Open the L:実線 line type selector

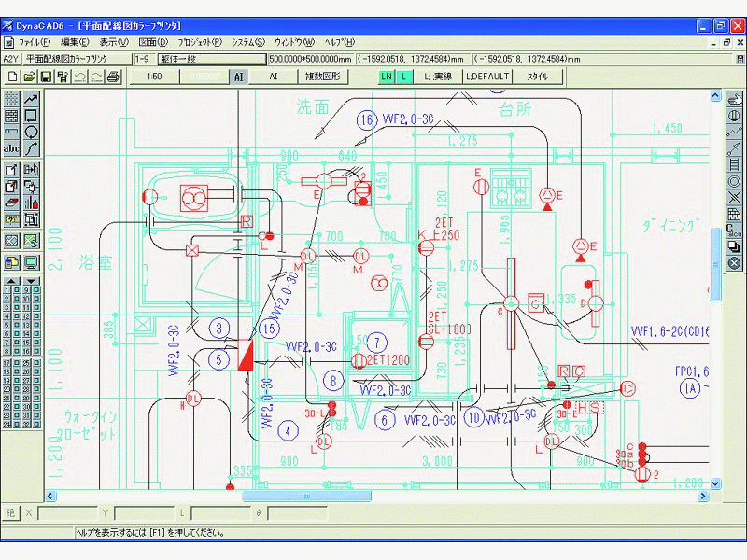pos(438,77)
